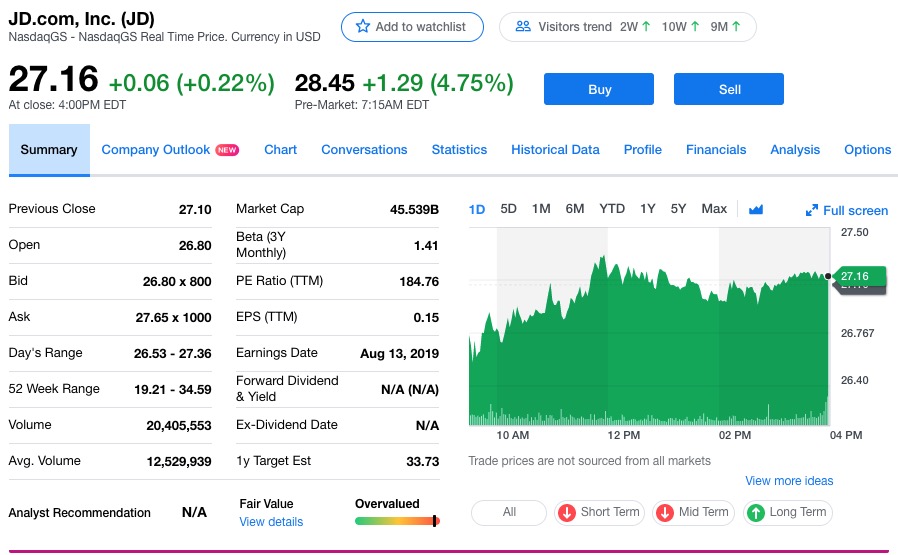Open the Conversations tab
The image size is (898, 555).
point(364,150)
